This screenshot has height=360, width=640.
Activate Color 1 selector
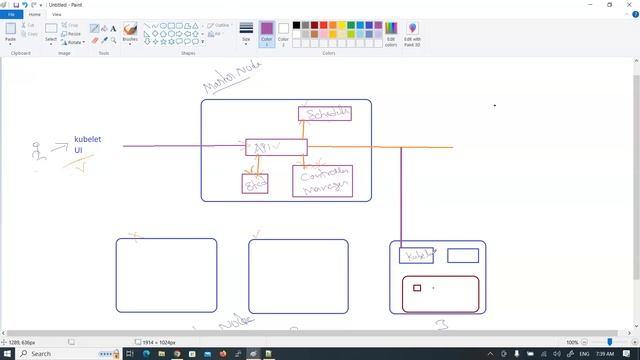pos(267,34)
